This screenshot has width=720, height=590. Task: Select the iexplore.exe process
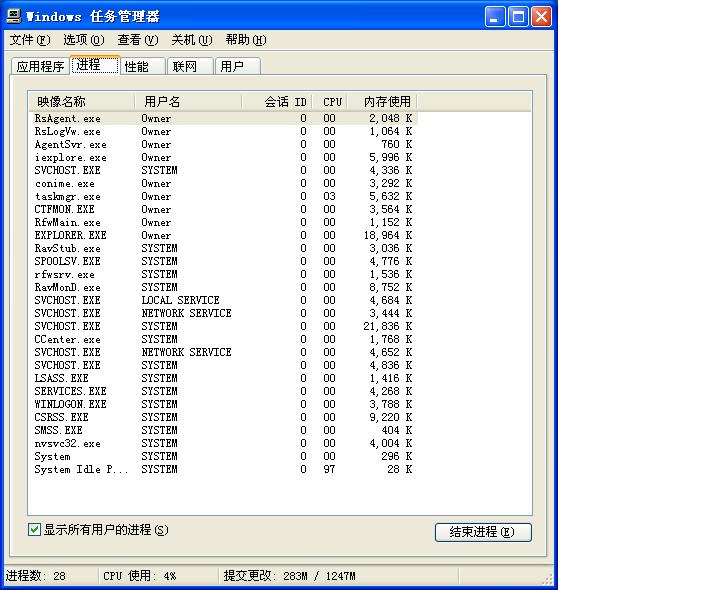click(x=223, y=157)
